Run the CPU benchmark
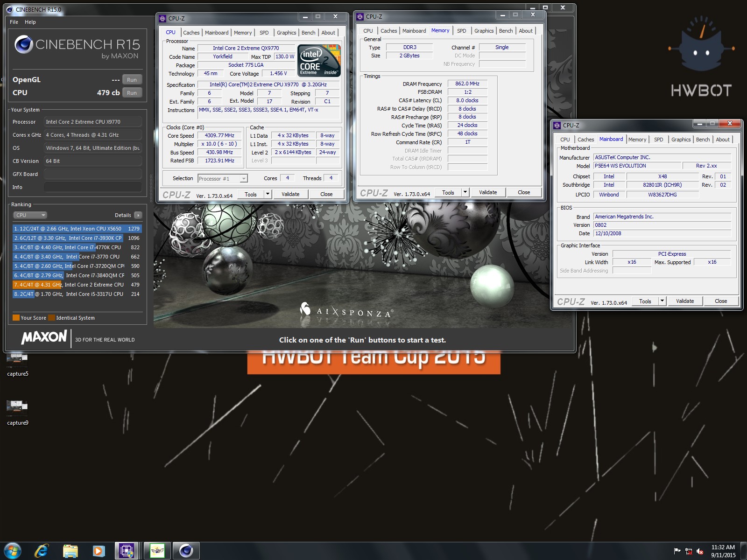Screen dimensions: 747x560 (132, 93)
